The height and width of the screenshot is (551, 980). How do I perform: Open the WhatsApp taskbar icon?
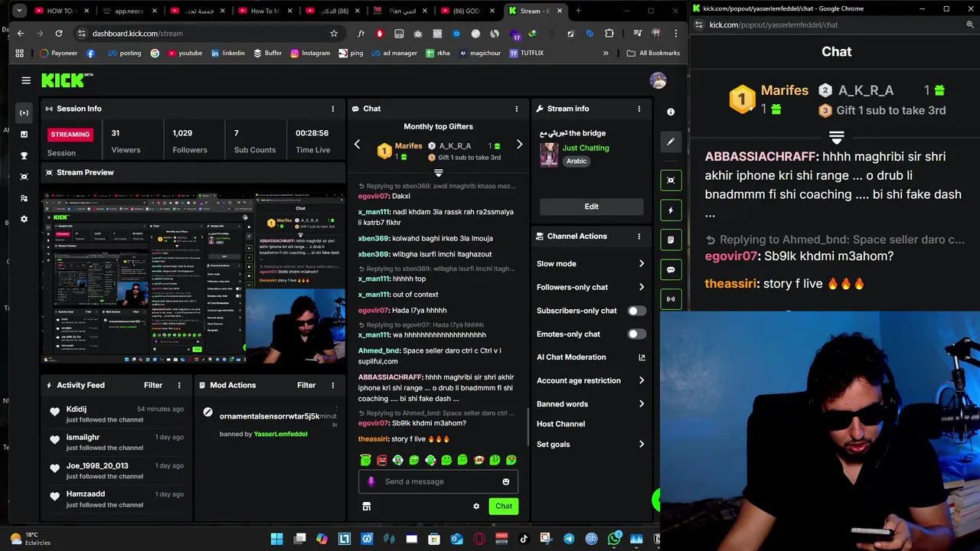coord(614,539)
